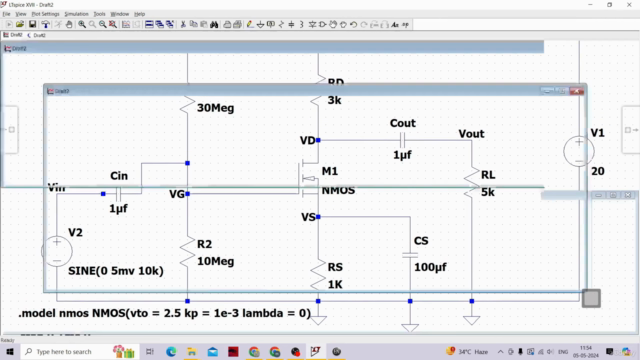Select the 10Meg resistor value
This screenshot has width=640, height=360.
[x=216, y=261]
